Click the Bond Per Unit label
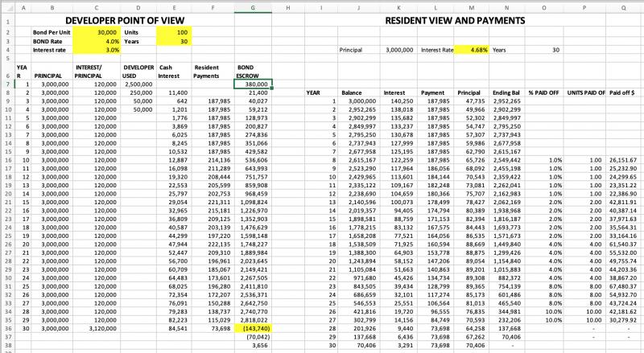644x353 pixels. click(52, 32)
